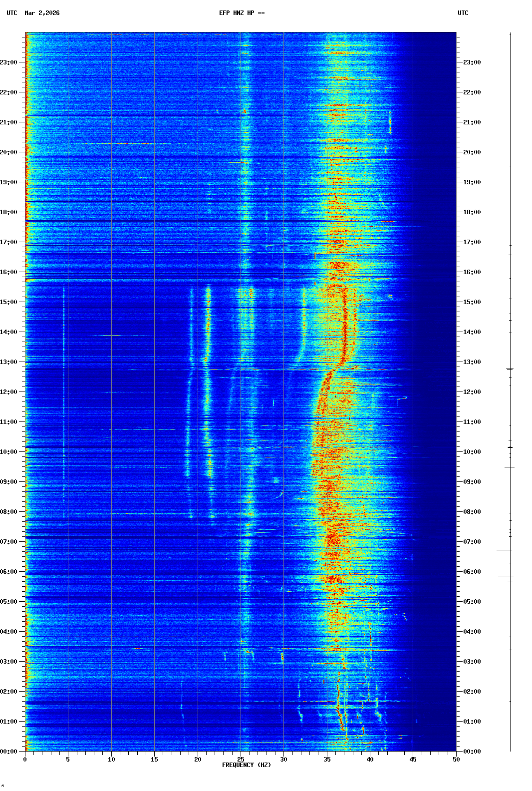Click the 19:00 time label on left axis

(9, 182)
